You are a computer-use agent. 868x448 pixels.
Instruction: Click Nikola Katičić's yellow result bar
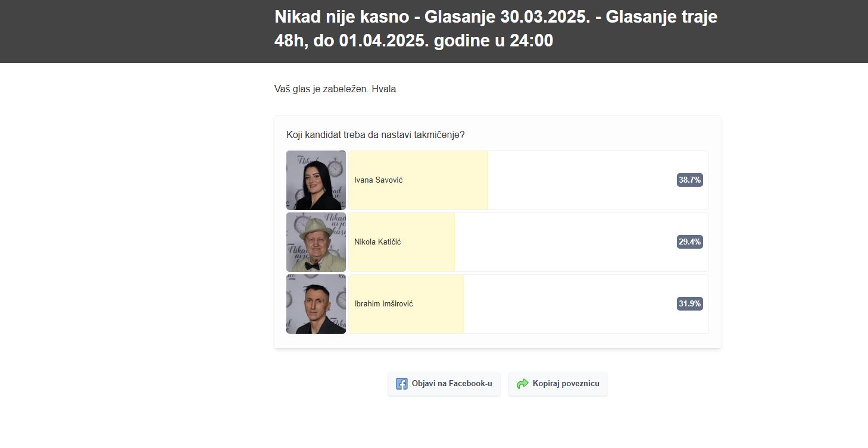(x=402, y=242)
